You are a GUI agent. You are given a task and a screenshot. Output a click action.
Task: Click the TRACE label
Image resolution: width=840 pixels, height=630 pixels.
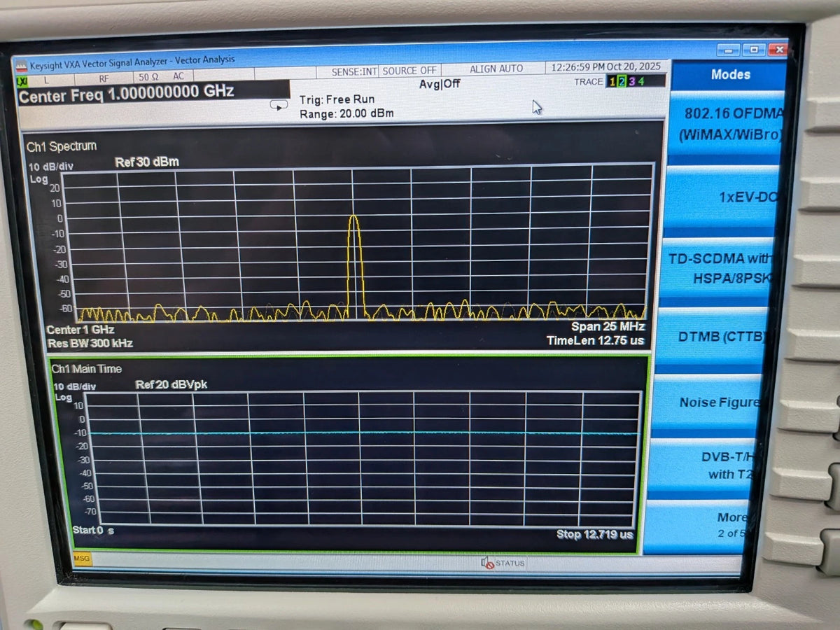pos(588,82)
